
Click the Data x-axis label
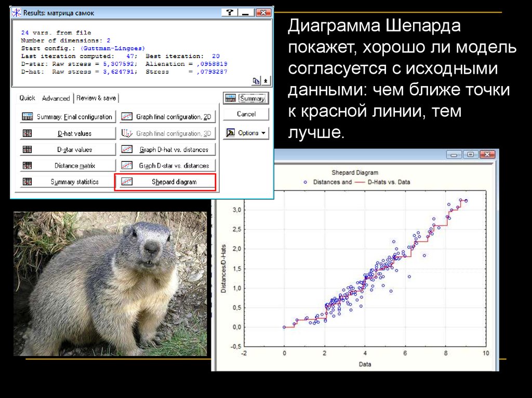tap(365, 364)
